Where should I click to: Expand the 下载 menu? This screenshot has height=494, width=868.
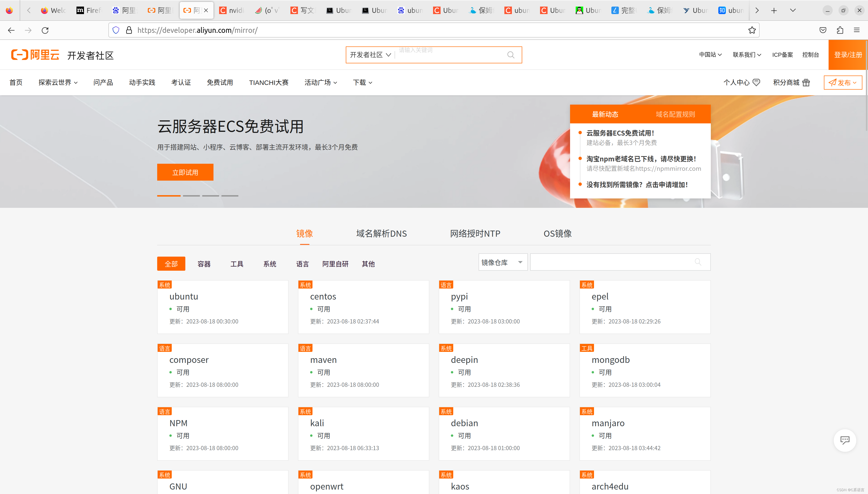coord(362,82)
